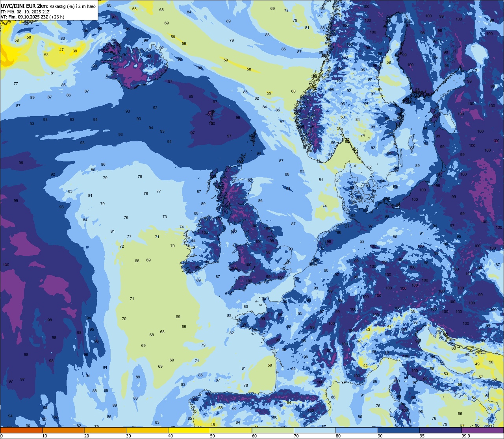The height and width of the screenshot is (439, 504).
Task: Select the 30–40% amber legend segment
Action: click(x=147, y=430)
